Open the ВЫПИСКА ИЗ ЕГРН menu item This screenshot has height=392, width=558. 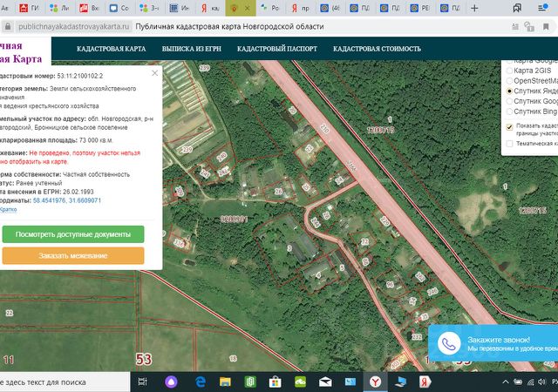click(192, 49)
